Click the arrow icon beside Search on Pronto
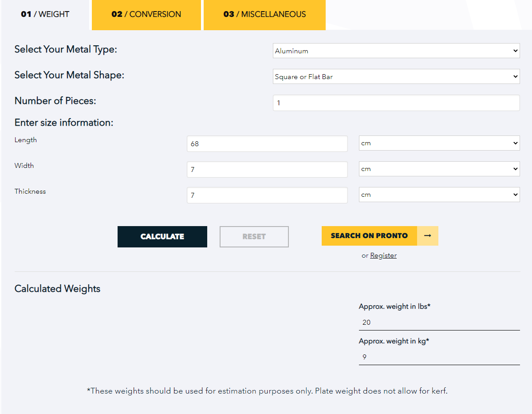Screen dimensions: 532x414 (x=427, y=236)
